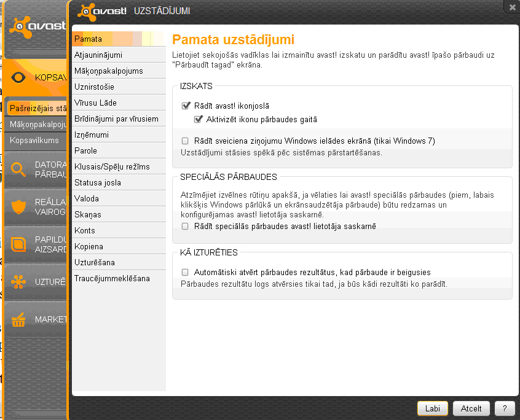Screen dimensions: 520x420
Task: Click SPECIĀLĀS PĀRBAUDES group label
Action: 229,177
